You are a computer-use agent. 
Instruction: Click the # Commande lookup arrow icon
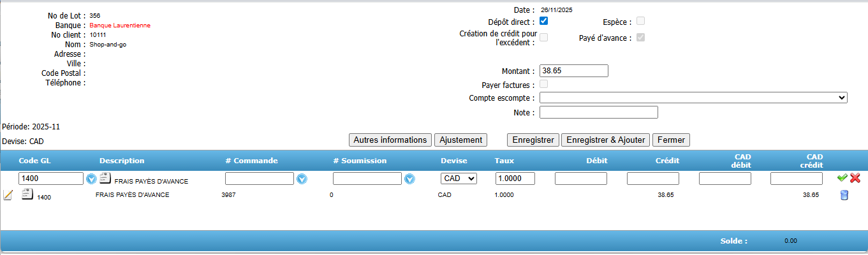[x=302, y=179]
